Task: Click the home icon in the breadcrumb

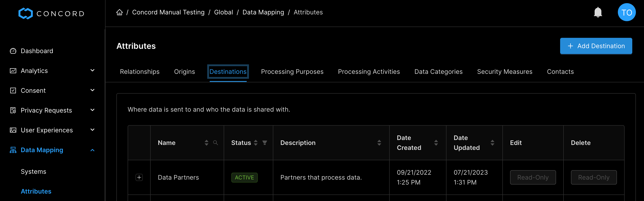Action: click(119, 12)
